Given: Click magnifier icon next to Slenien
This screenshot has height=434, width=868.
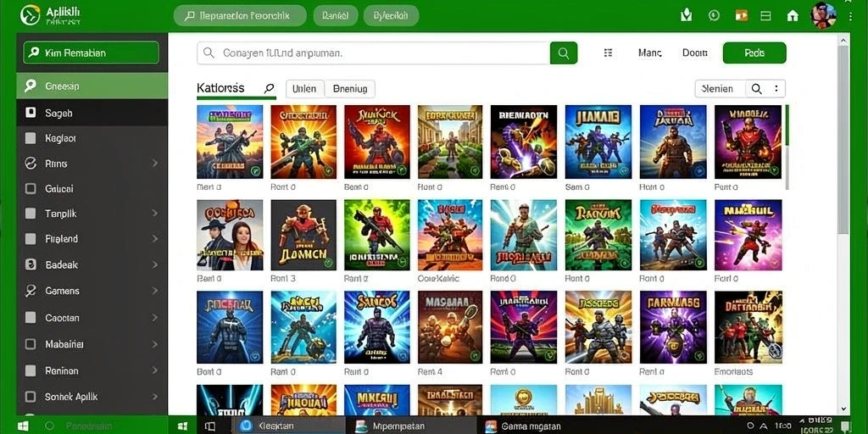Looking at the screenshot, I should 757,88.
